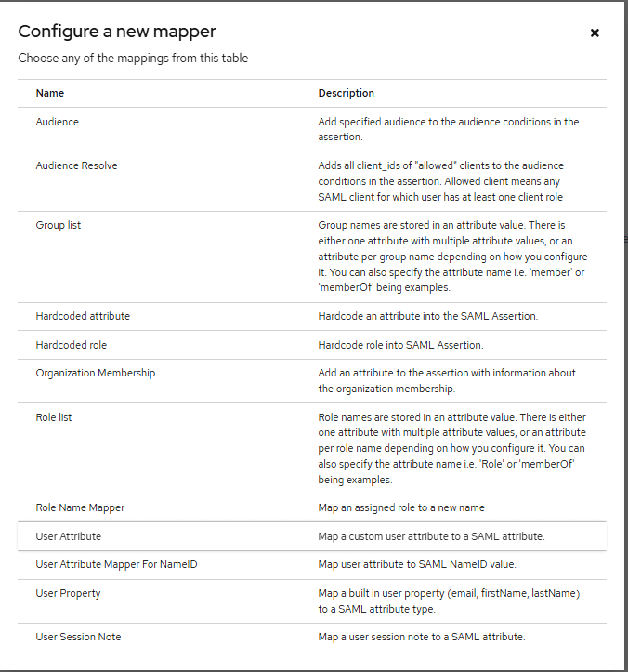628x672 pixels.
Task: Select the Hardcoded attribute mapper
Action: click(x=83, y=316)
